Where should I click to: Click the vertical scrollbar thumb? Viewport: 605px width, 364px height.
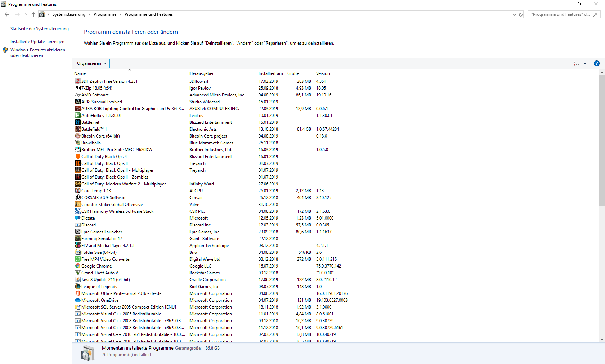pos(602,140)
